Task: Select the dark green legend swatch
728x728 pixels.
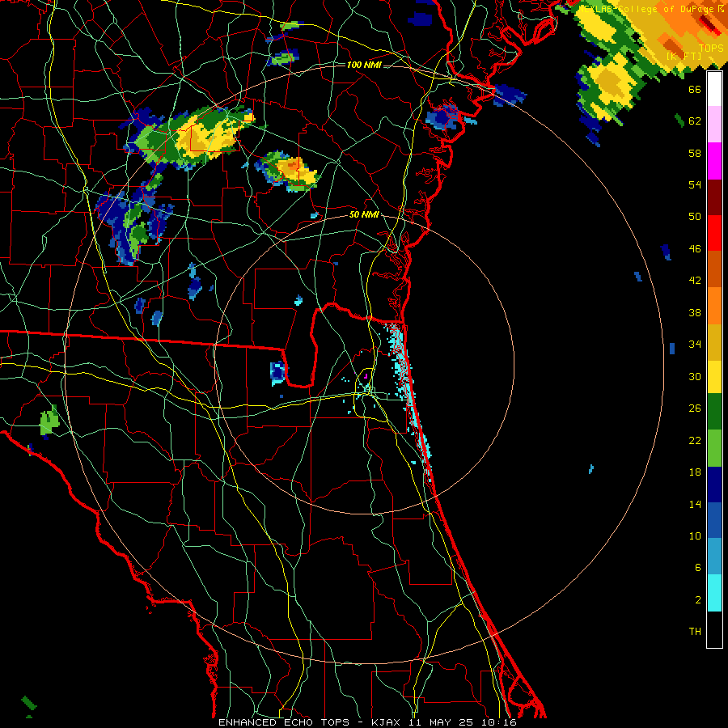Action: click(x=714, y=412)
